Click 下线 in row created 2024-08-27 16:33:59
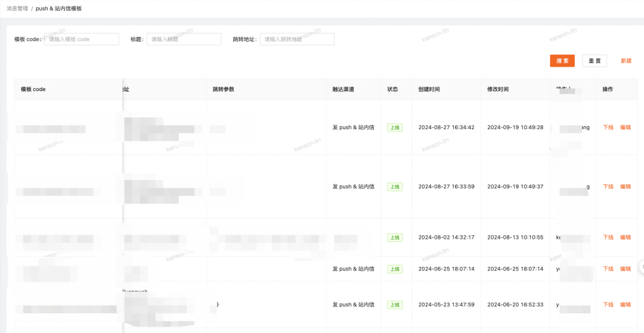 608,186
